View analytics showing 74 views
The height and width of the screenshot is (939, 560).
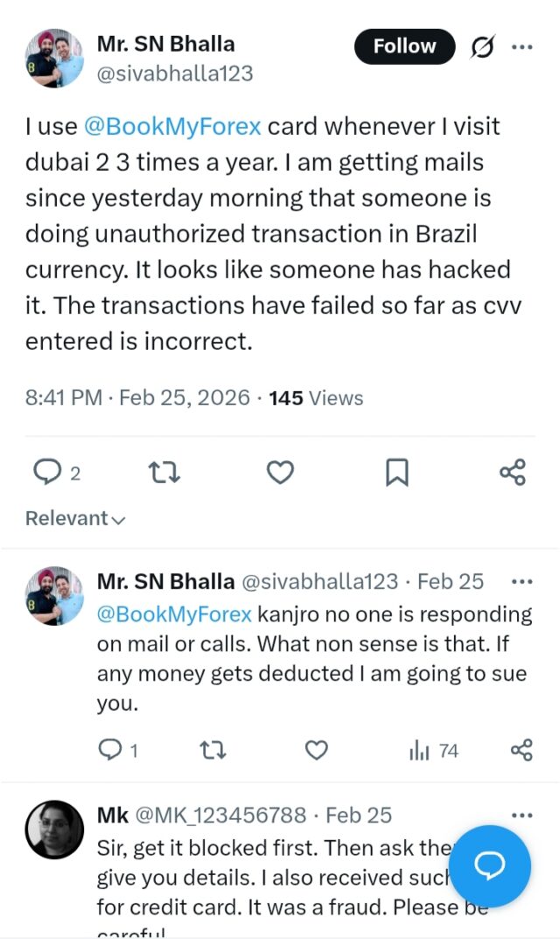coord(433,750)
